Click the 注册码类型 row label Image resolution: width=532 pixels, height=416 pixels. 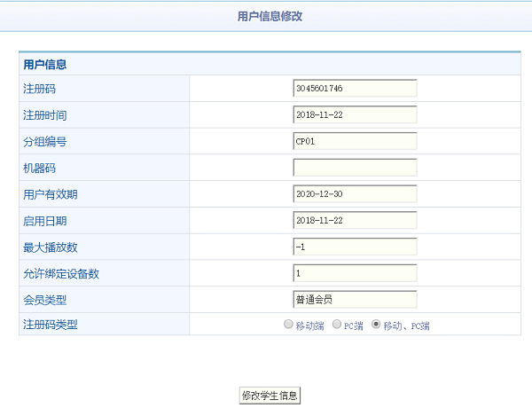(x=51, y=325)
